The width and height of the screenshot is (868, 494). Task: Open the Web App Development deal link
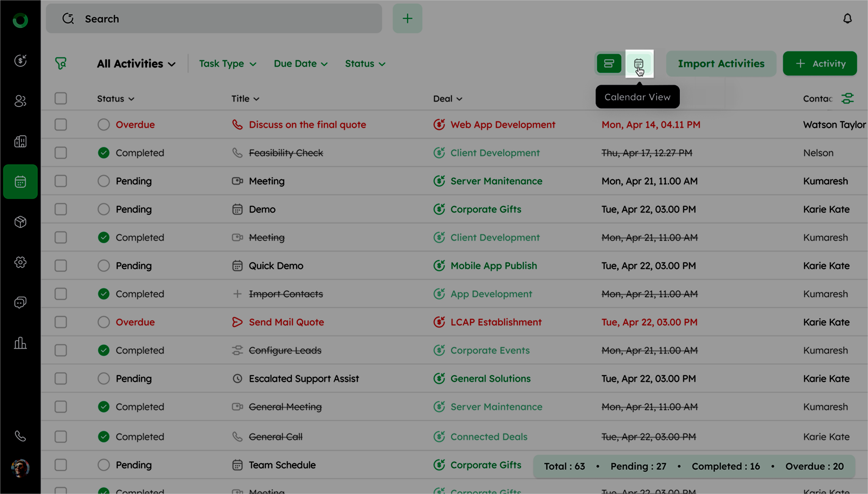click(503, 125)
